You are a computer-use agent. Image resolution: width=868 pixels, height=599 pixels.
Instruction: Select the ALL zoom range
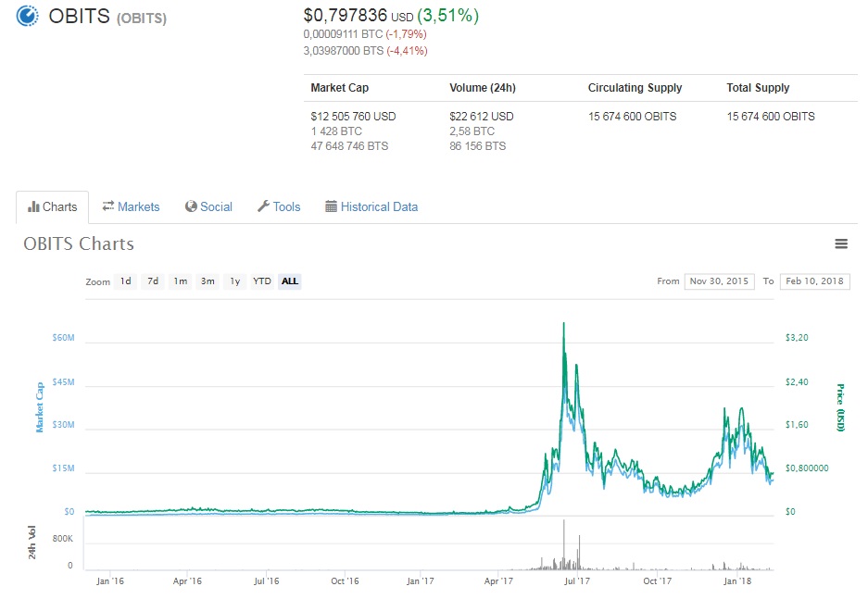point(290,281)
